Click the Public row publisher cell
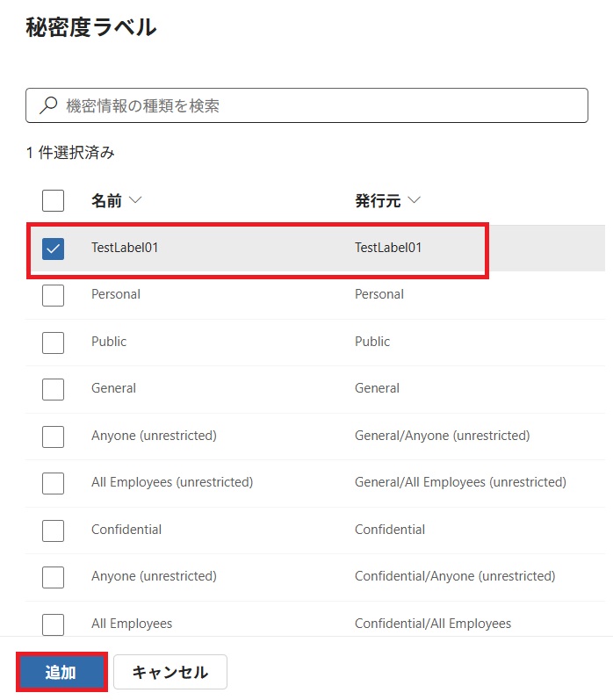The width and height of the screenshot is (613, 700). 372,342
